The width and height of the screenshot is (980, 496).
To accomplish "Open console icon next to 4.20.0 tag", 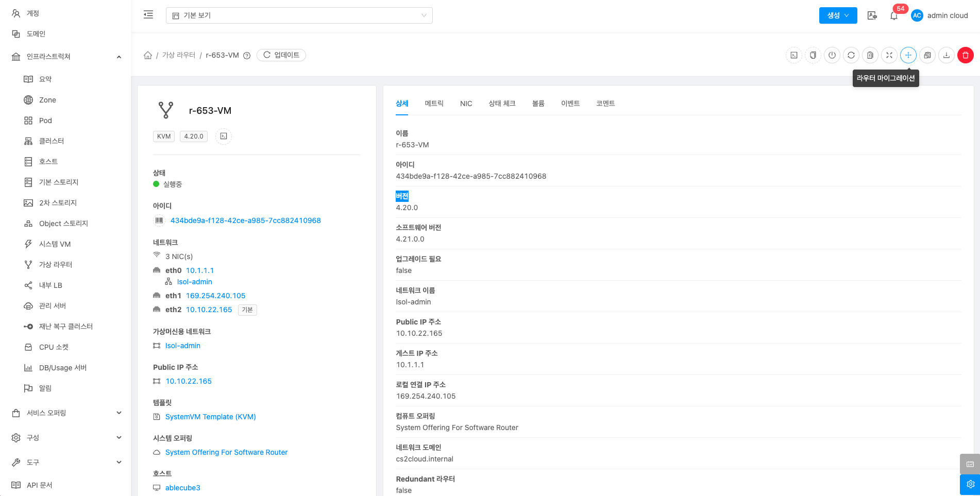I will pyautogui.click(x=223, y=136).
